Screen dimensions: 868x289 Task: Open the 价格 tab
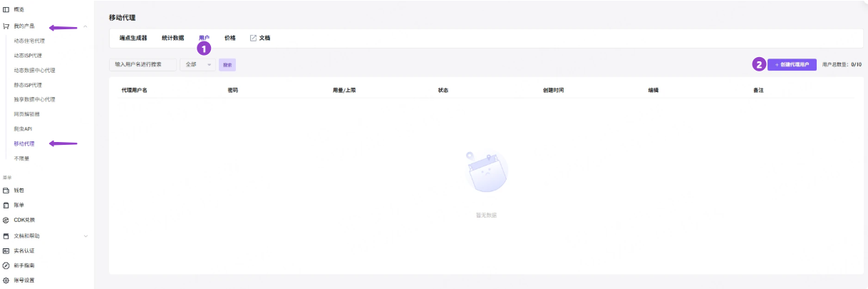(x=229, y=38)
